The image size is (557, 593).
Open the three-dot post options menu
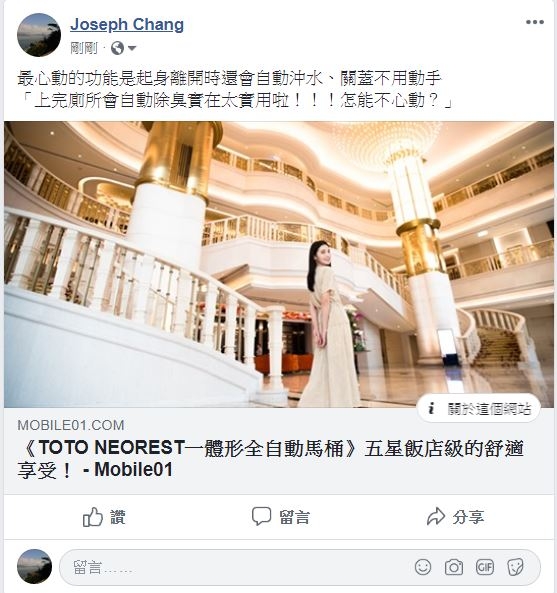[x=535, y=22]
